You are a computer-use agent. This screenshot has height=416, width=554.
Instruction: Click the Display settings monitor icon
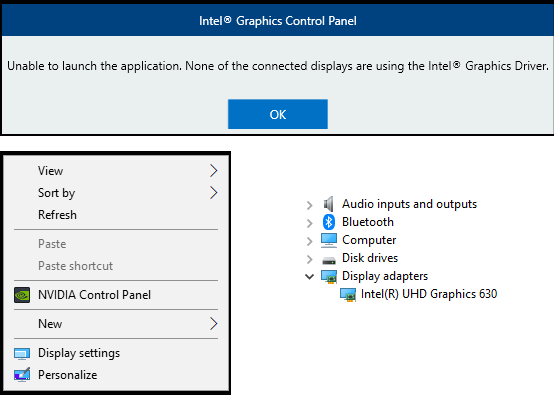(x=22, y=353)
